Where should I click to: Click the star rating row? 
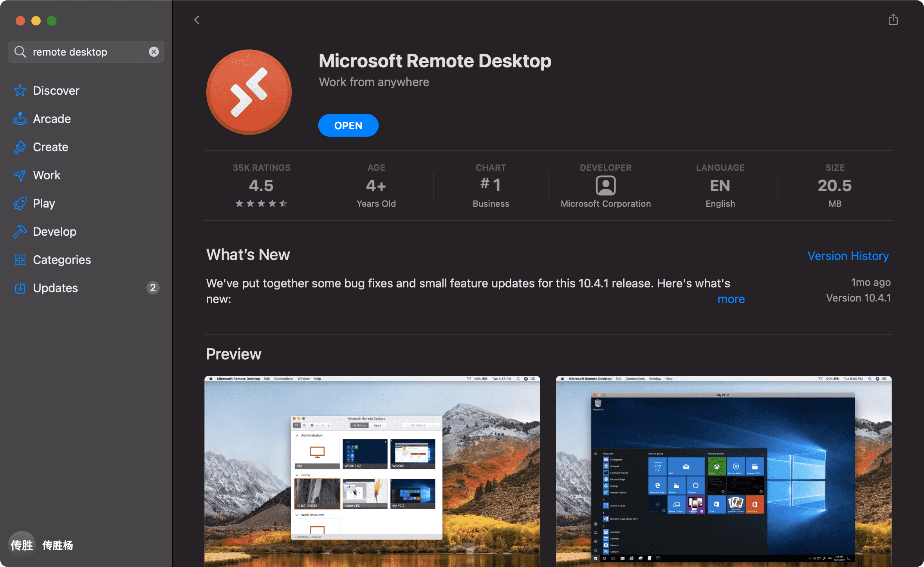click(x=261, y=204)
